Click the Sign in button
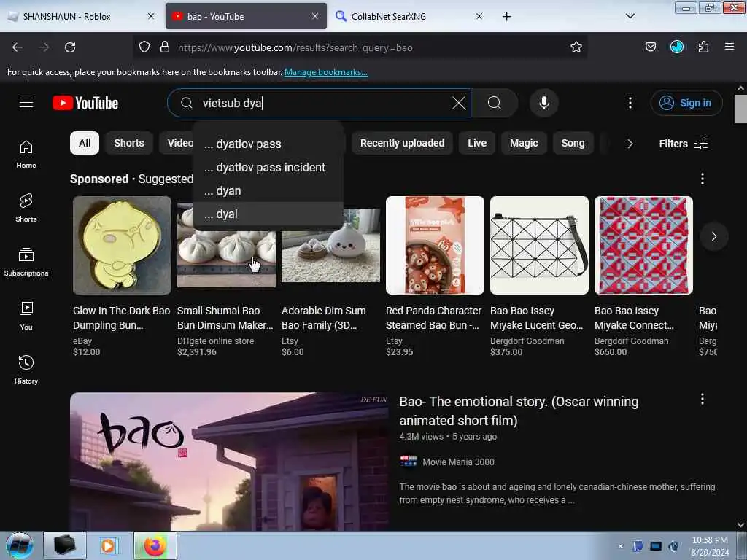 tap(686, 103)
